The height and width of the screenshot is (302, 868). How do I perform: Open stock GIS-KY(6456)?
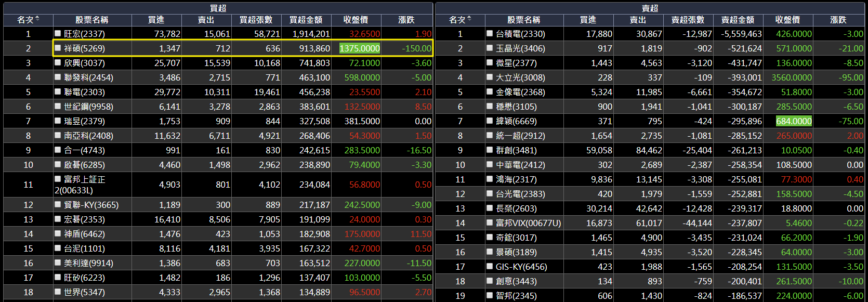(x=521, y=267)
